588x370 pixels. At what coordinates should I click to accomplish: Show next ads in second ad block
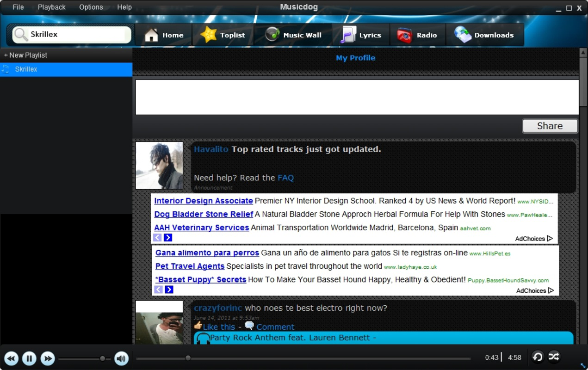pyautogui.click(x=169, y=290)
